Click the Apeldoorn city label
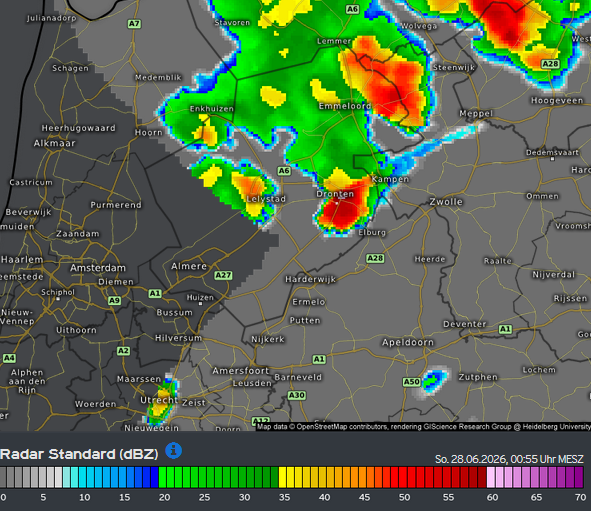The image size is (591, 511). [408, 342]
